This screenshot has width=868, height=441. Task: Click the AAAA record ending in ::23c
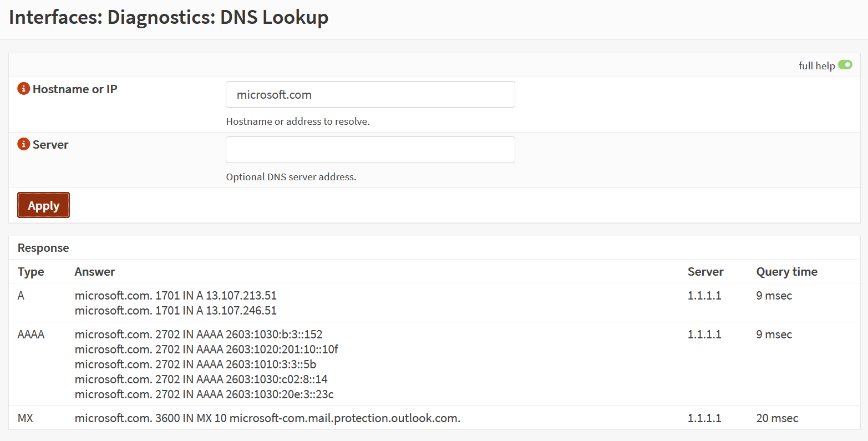click(x=204, y=394)
